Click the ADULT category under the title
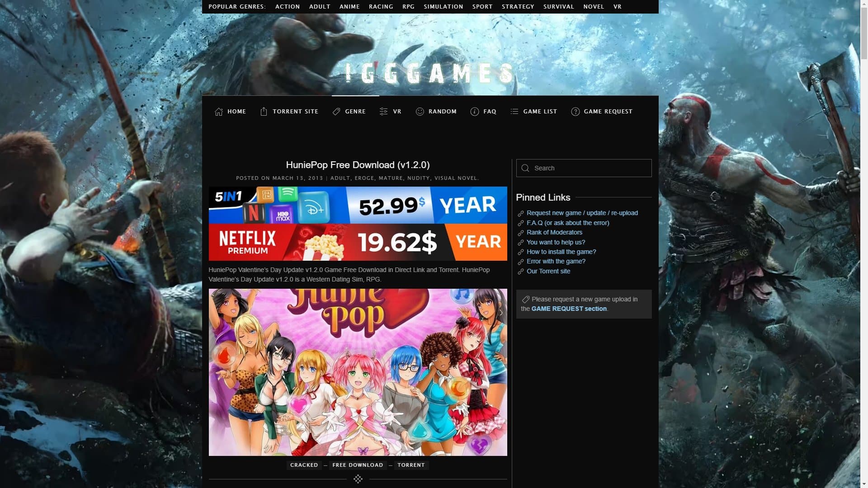868x488 pixels. (x=340, y=178)
